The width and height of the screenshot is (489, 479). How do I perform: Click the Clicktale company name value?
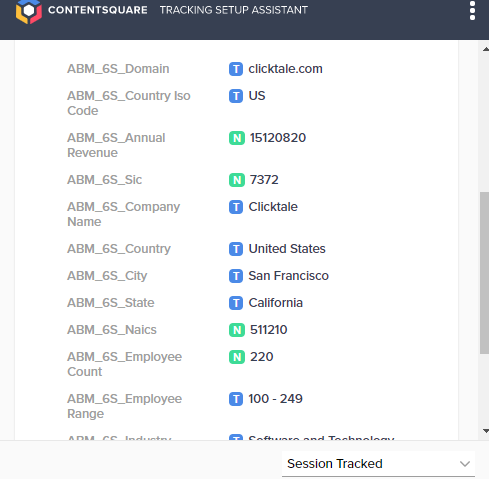click(273, 207)
